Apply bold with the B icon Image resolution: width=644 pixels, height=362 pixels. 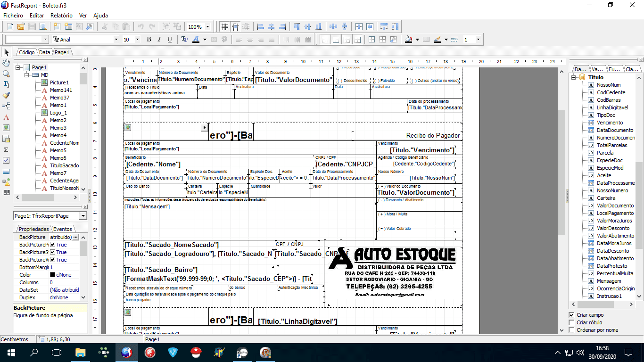(x=149, y=40)
